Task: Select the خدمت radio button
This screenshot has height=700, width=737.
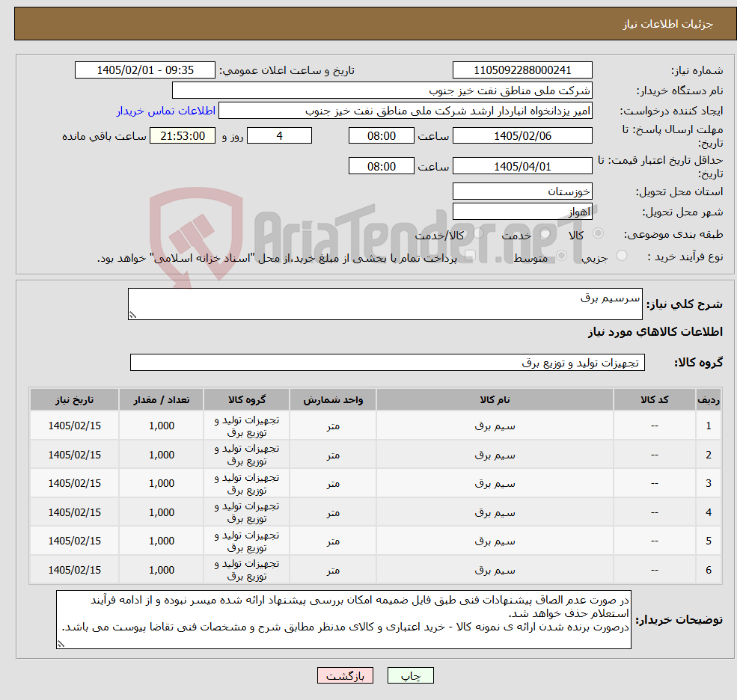Action: [545, 233]
